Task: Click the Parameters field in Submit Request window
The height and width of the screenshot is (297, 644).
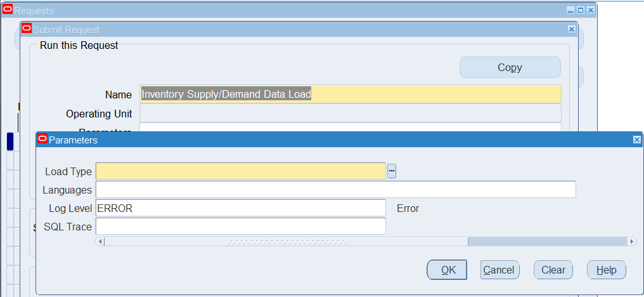Action: pyautogui.click(x=351, y=127)
